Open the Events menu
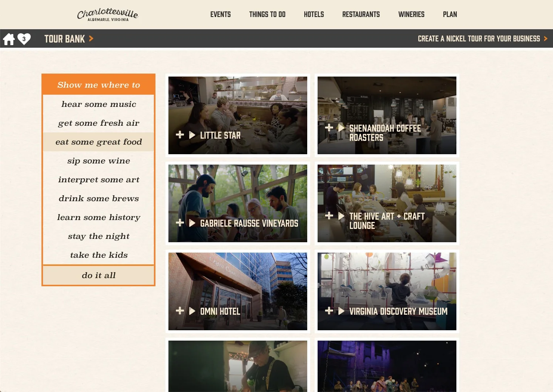Viewport: 553px width, 392px height. 221,14
